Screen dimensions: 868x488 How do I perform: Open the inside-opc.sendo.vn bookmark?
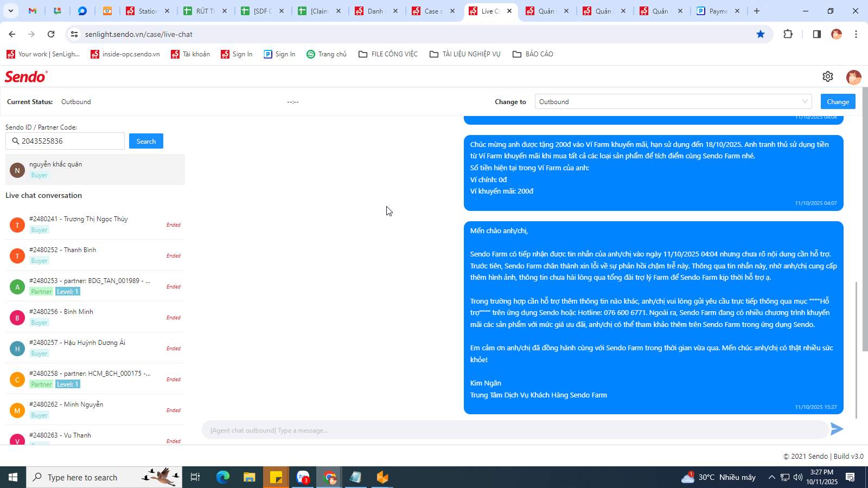point(125,54)
